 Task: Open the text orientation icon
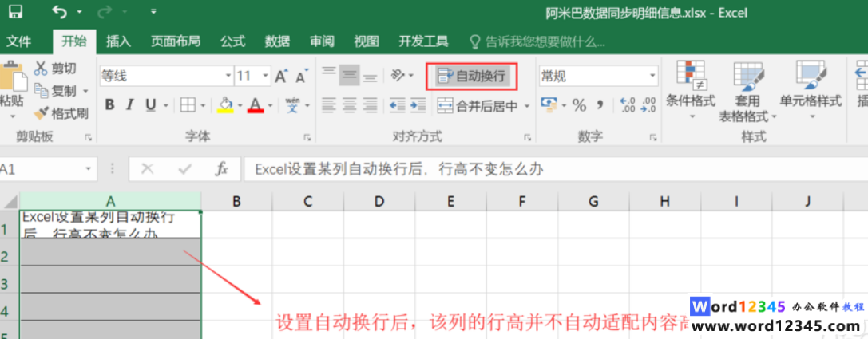[x=398, y=75]
